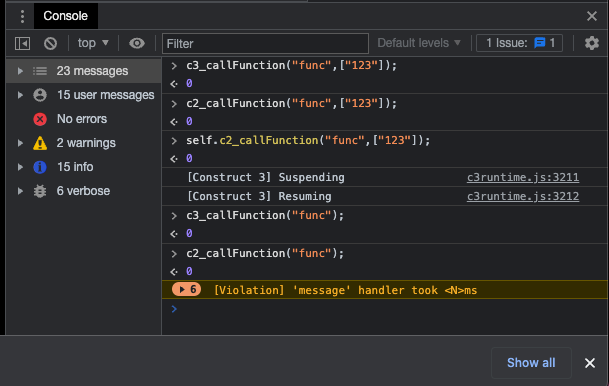This screenshot has width=609, height=386.
Task: Expand the 23 messages group
Action: (84, 71)
